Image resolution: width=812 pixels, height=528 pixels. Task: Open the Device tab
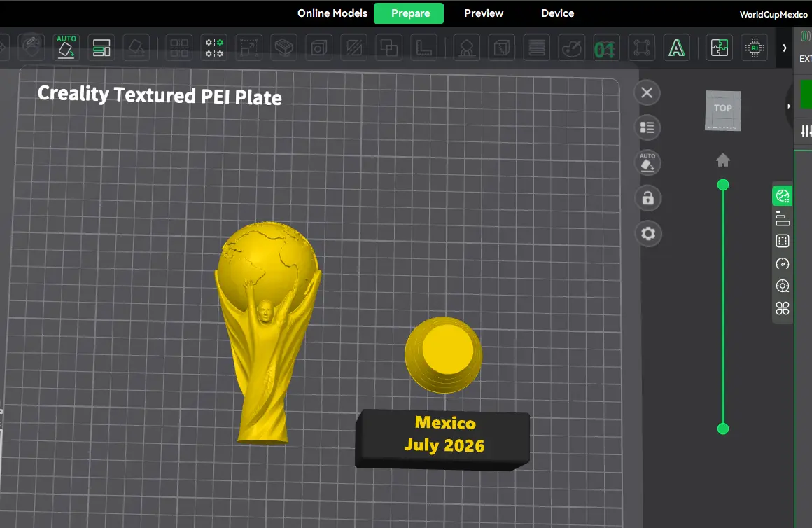coord(557,13)
